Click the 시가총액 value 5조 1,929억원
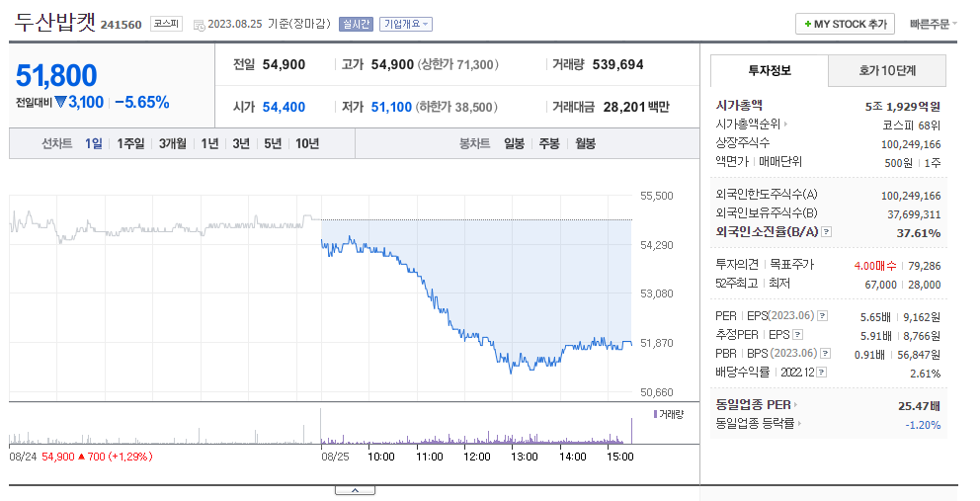980x501 pixels. click(903, 107)
